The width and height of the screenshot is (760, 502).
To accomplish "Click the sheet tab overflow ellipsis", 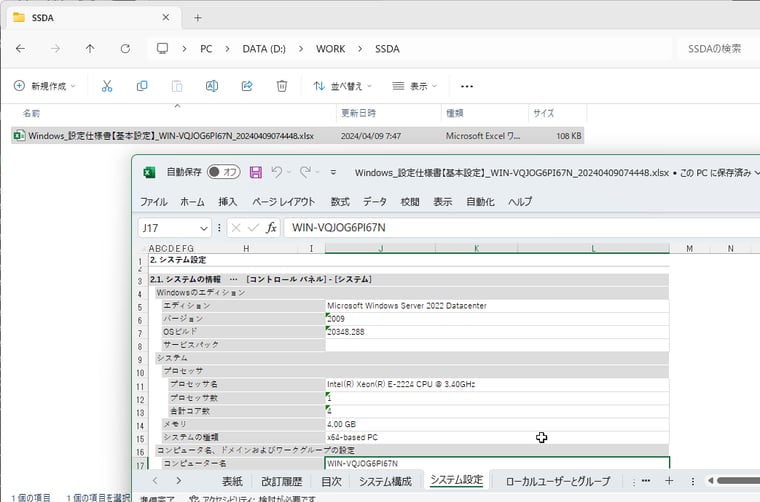I will tap(646, 481).
